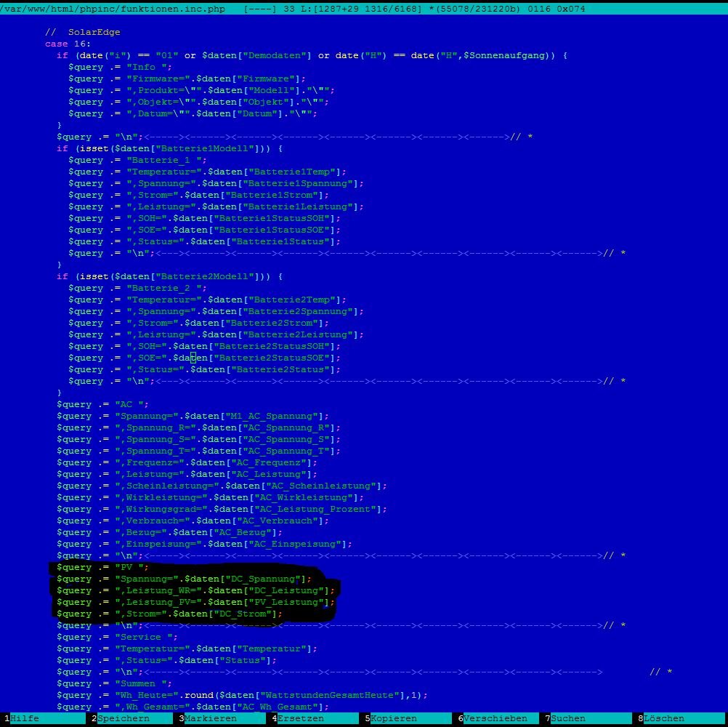Select the 6 Verschieben button
This screenshot has width=728, height=727.
click(494, 718)
